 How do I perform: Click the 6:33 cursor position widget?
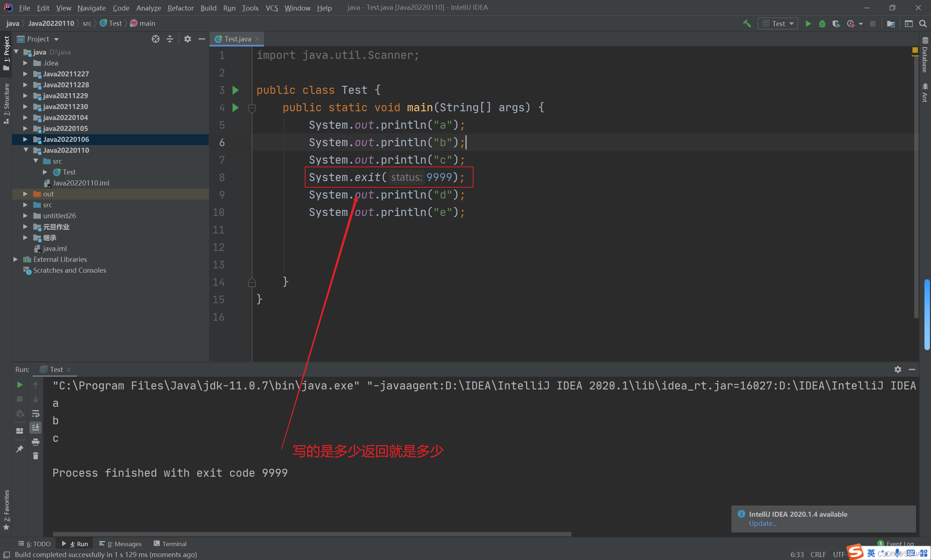(x=797, y=554)
